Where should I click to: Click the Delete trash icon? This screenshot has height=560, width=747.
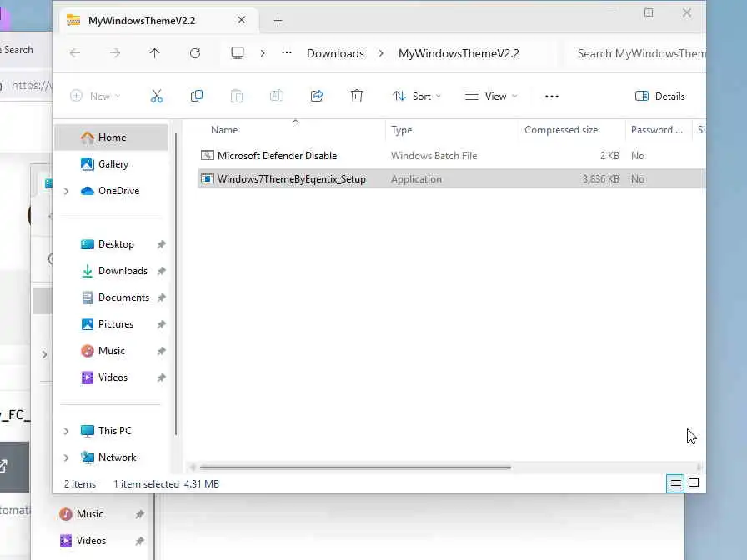pos(356,96)
